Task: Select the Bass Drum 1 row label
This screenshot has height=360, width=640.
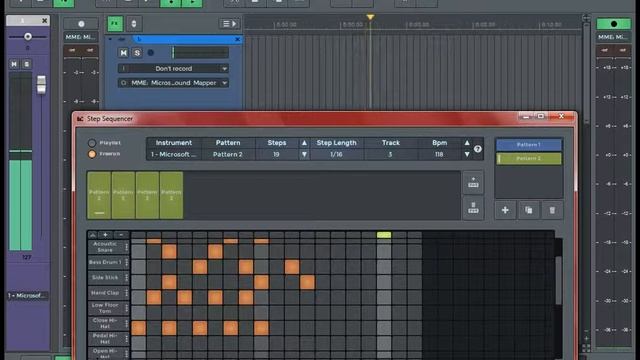Action: (x=105, y=262)
